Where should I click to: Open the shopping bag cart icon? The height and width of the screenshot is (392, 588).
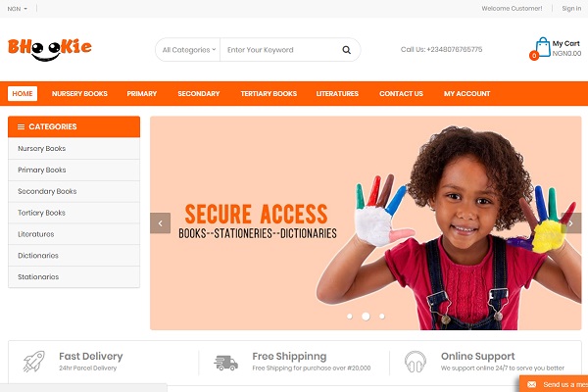point(543,47)
